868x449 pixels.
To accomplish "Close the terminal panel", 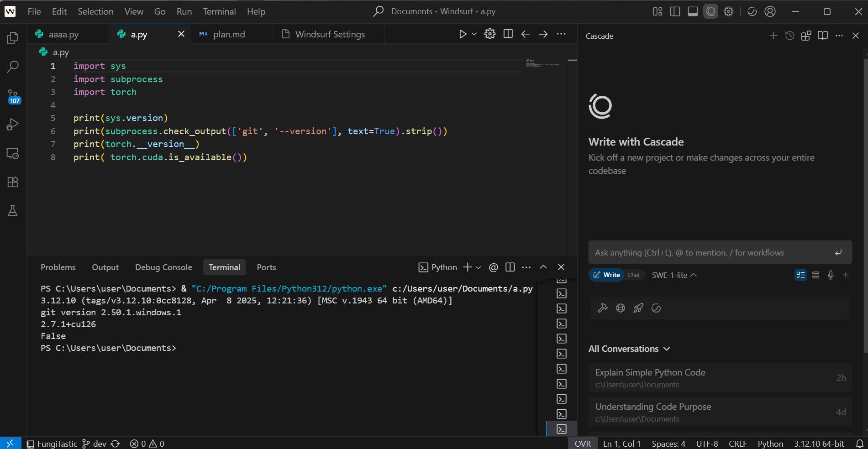I will pyautogui.click(x=561, y=267).
